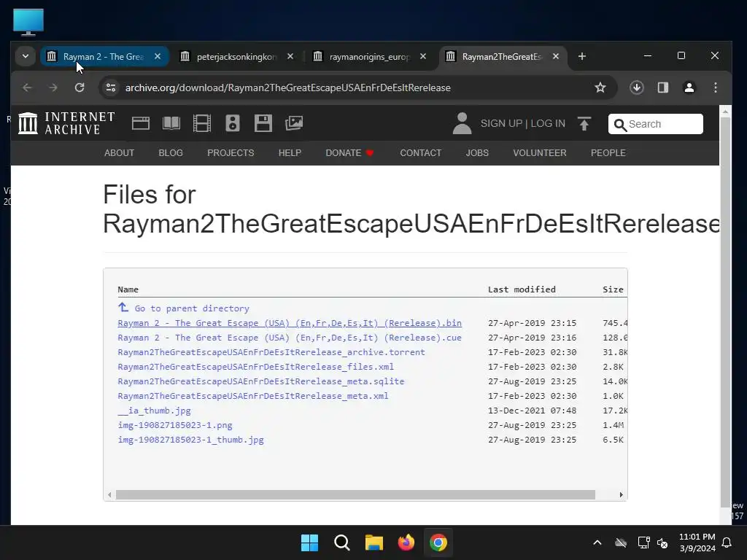The image size is (747, 560).
Task: Download the Rayman 2 (Rerelease).bin file
Action: click(x=290, y=323)
